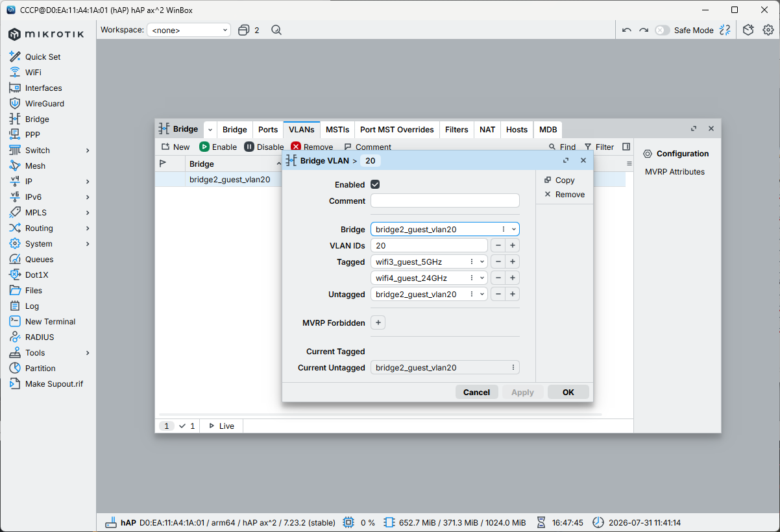Open Partition section
Screen dimensions: 780x532
[x=40, y=369]
